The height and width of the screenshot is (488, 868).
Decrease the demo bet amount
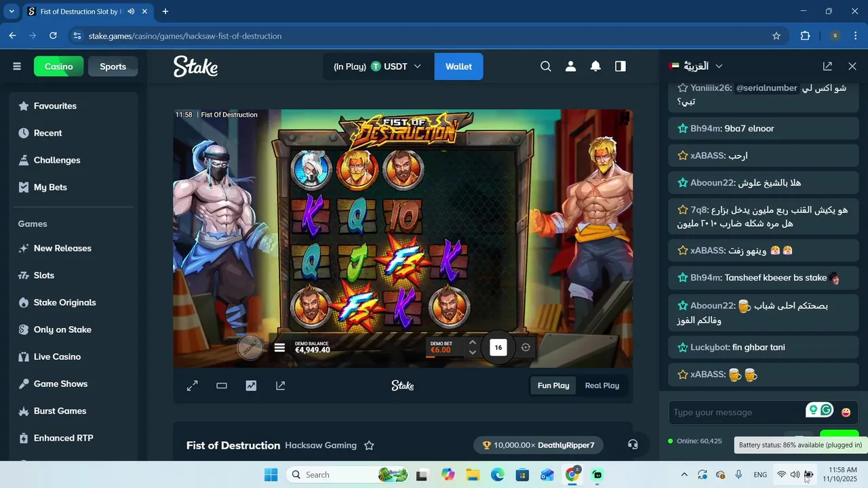[473, 352]
